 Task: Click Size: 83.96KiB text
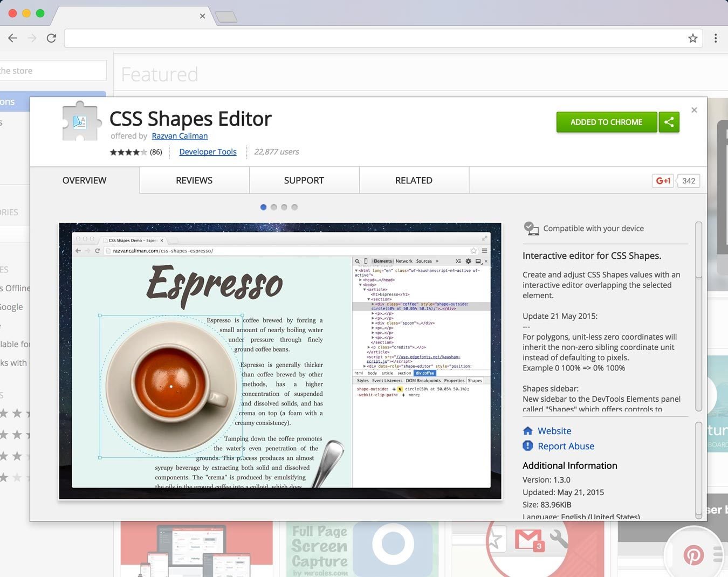[547, 505]
